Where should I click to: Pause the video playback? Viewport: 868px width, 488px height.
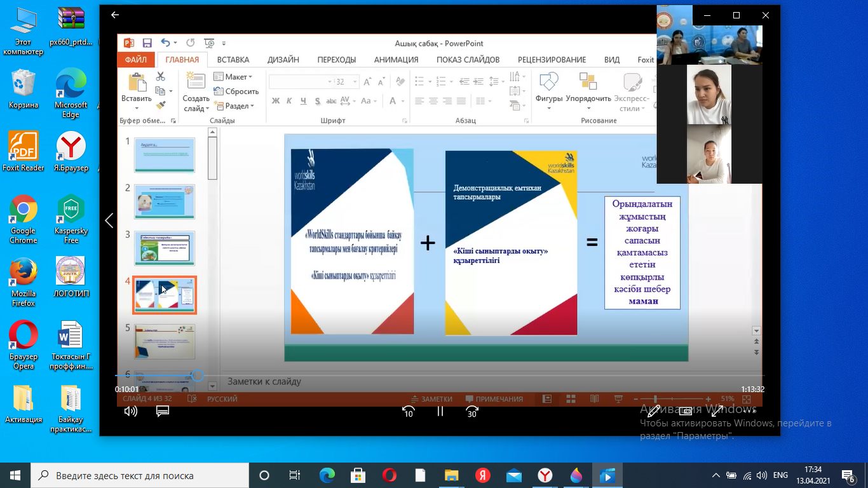tap(440, 411)
